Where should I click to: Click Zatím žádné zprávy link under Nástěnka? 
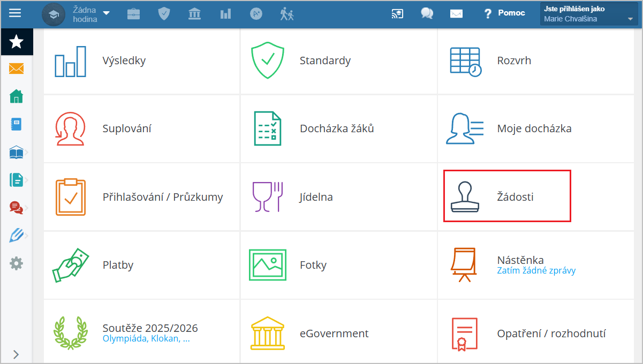[536, 271]
